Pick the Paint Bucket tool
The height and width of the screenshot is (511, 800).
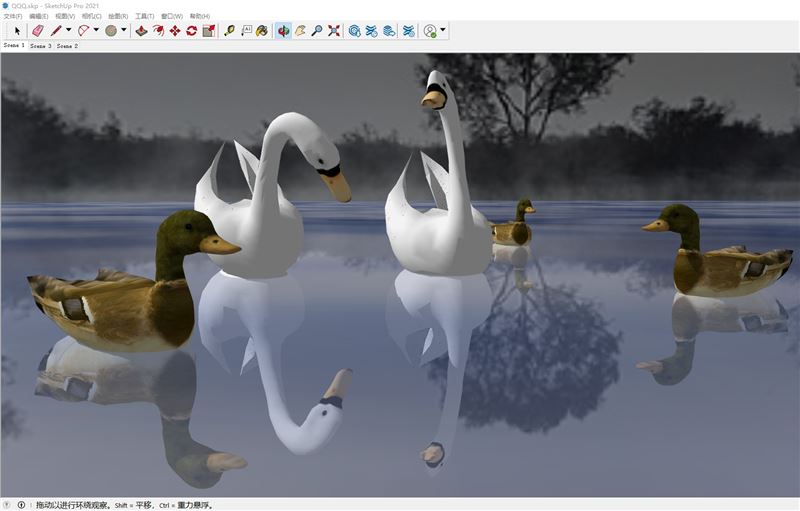pos(262,31)
